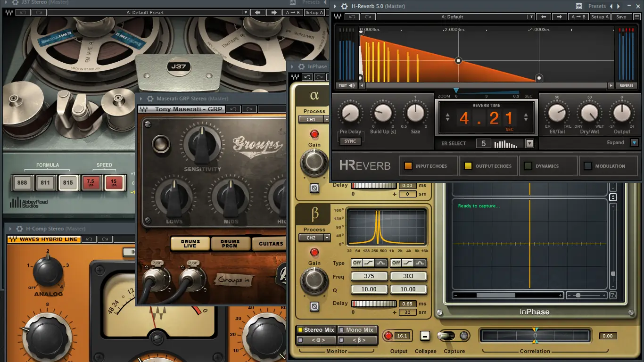This screenshot has width=644, height=362.
Task: Invert phase on InPhase alpha channel
Action: click(314, 188)
